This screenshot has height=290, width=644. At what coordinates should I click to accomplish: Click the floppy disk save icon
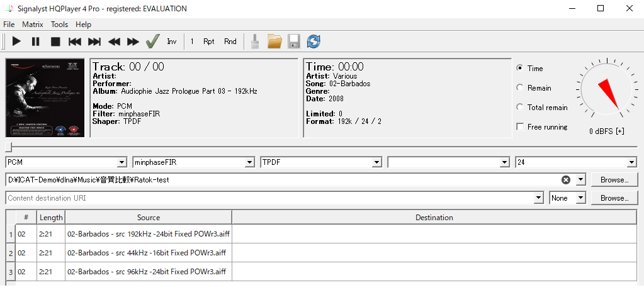pyautogui.click(x=293, y=42)
